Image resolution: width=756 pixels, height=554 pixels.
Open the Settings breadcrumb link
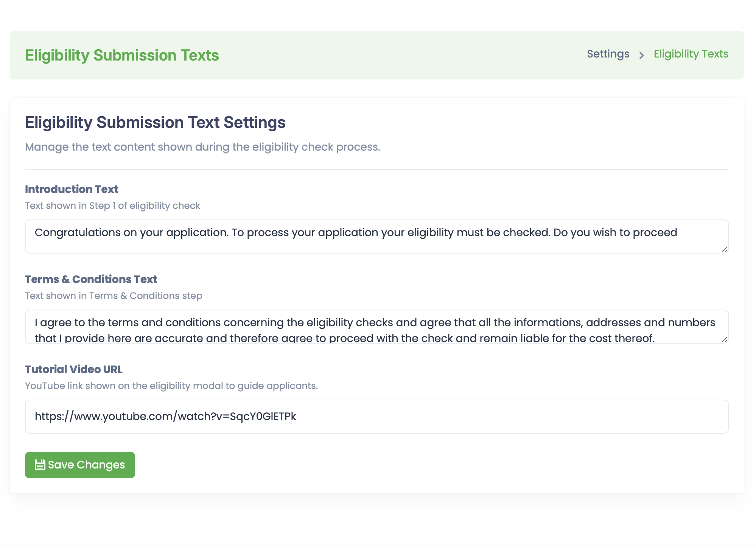click(x=608, y=54)
